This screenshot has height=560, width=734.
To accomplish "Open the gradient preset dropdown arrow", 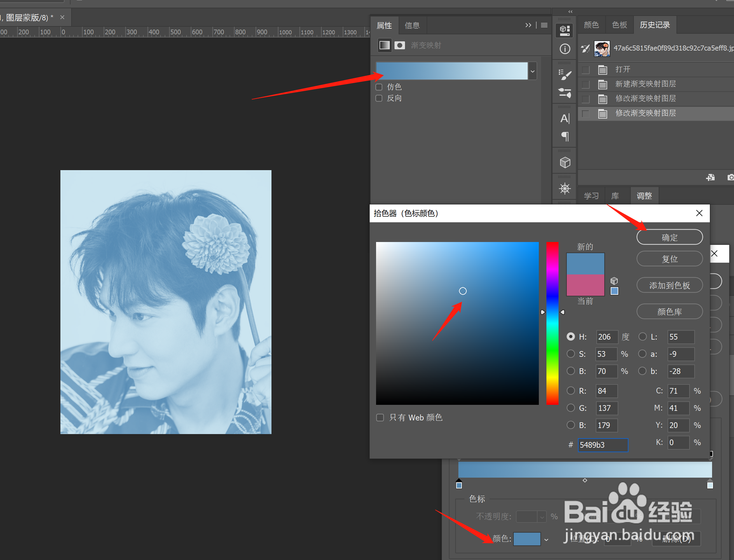I will coord(532,71).
